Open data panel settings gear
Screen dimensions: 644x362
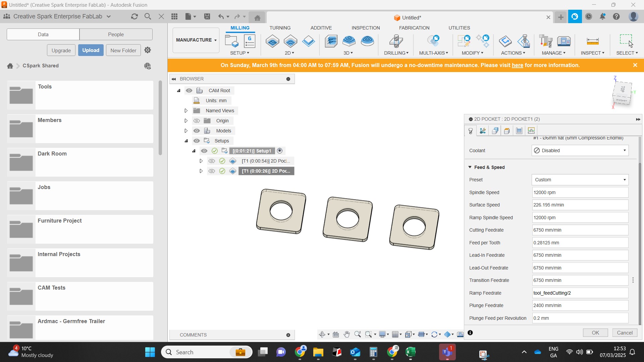click(x=148, y=50)
